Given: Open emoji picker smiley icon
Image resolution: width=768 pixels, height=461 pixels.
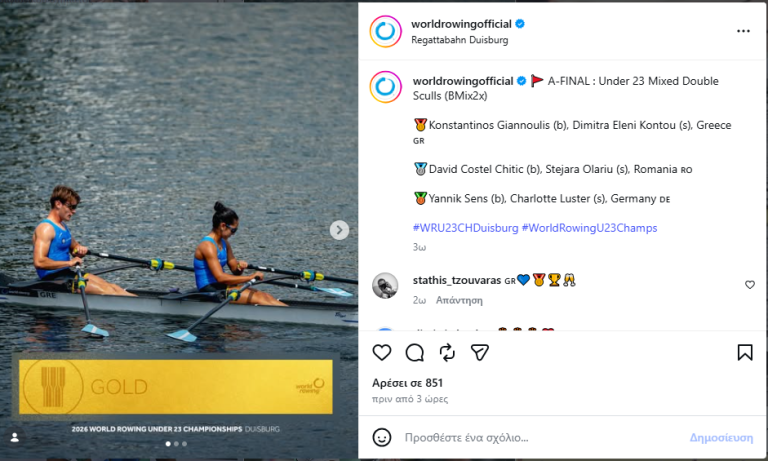Looking at the screenshot, I should click(382, 437).
